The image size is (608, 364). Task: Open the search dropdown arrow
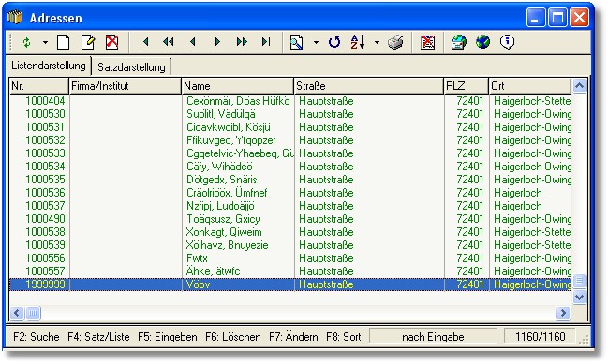pyautogui.click(x=316, y=42)
